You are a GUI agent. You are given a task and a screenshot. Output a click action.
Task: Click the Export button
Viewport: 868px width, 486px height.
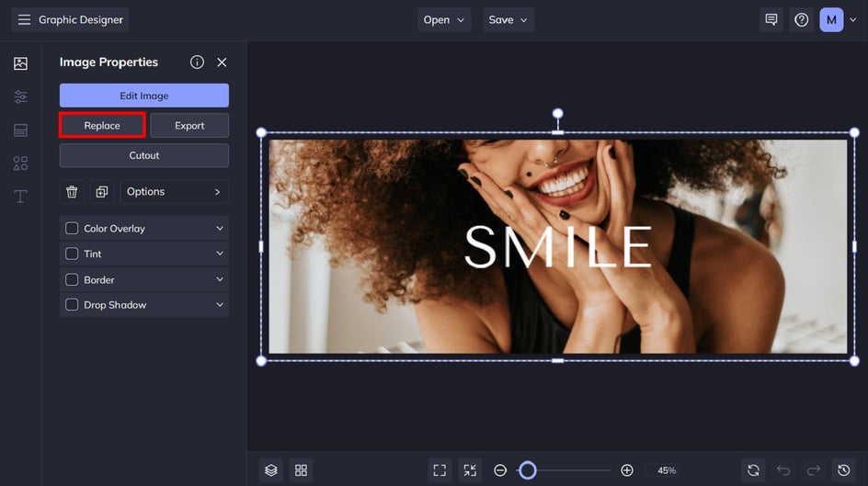coord(189,126)
